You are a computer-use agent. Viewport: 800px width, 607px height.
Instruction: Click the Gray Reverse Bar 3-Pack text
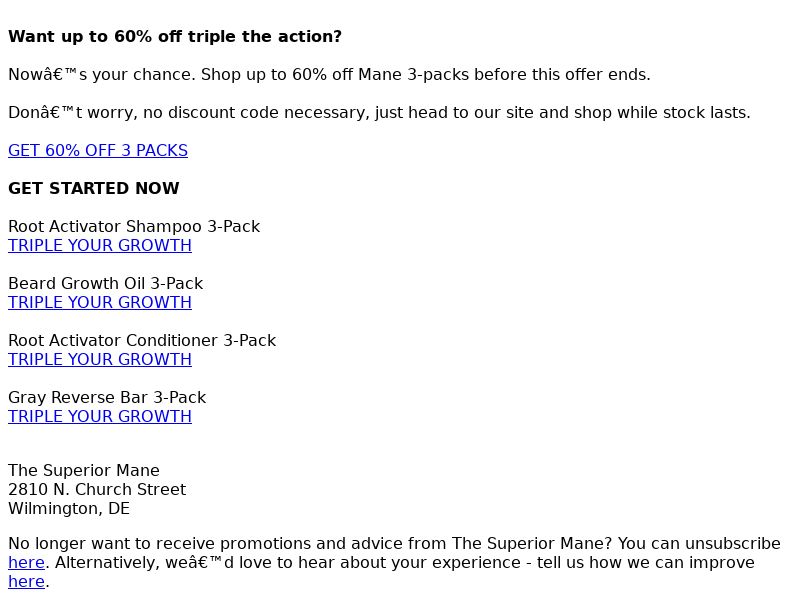pos(107,397)
